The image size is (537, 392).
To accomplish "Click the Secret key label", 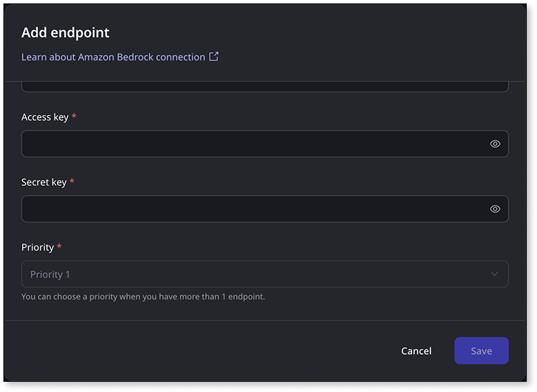I will pos(44,182).
